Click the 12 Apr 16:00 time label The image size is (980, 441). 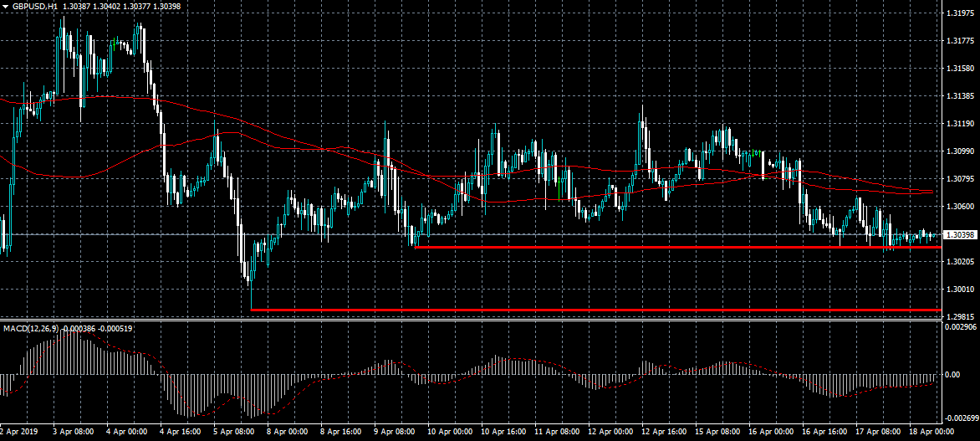point(664,433)
